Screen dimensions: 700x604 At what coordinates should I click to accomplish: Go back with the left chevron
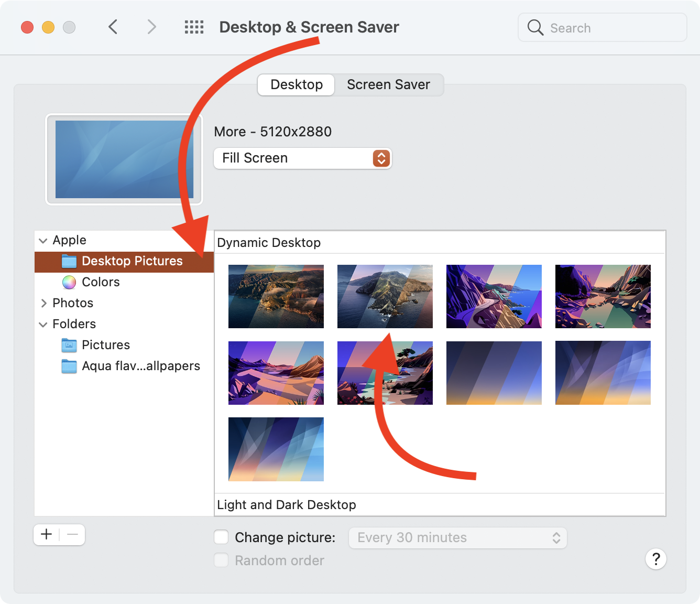pyautogui.click(x=113, y=27)
